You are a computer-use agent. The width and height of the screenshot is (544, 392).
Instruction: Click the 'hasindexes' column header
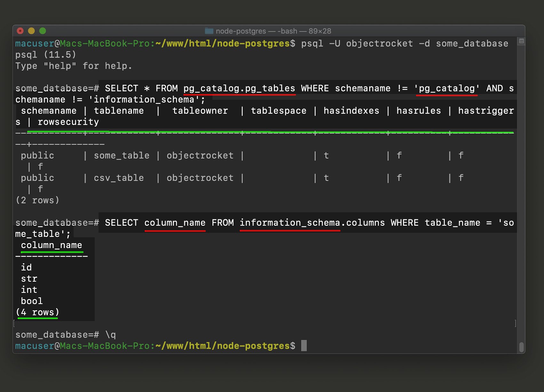[x=351, y=111]
